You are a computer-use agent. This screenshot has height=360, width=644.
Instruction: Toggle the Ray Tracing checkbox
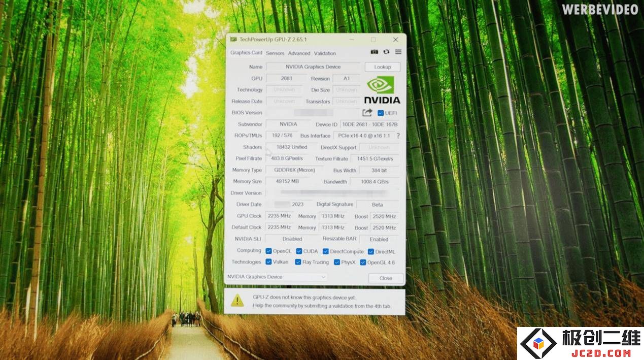point(298,262)
